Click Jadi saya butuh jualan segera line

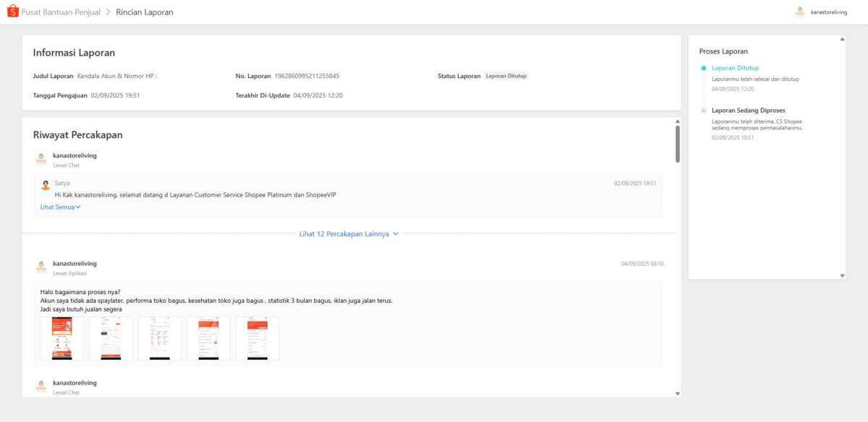coord(81,309)
